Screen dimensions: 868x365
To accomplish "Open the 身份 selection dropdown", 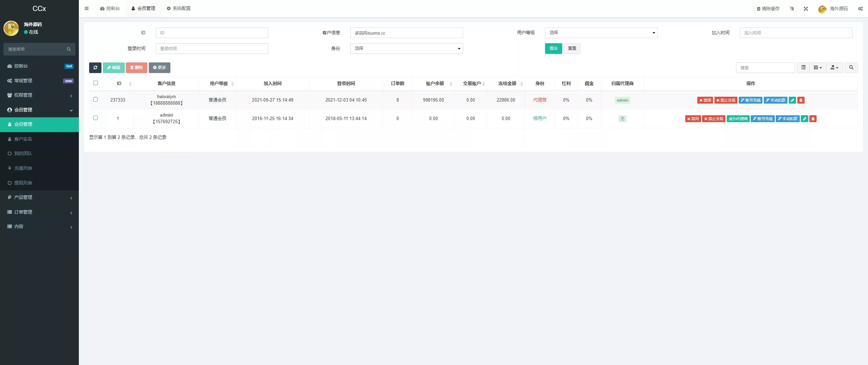I will coord(406,48).
